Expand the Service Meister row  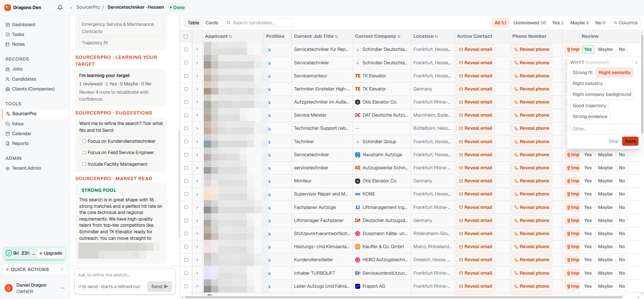[197, 115]
